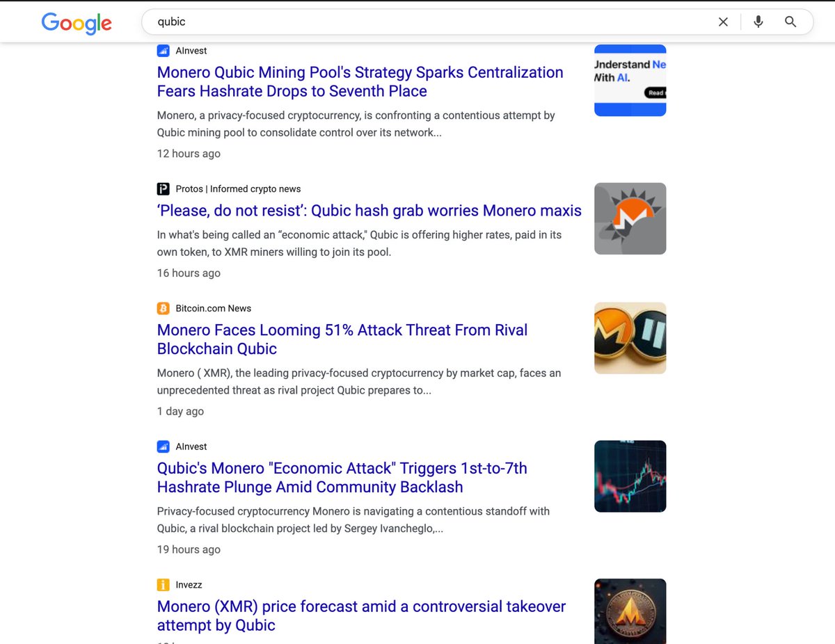Click the '1 day ago' timestamp
This screenshot has height=644, width=835.
click(x=180, y=411)
